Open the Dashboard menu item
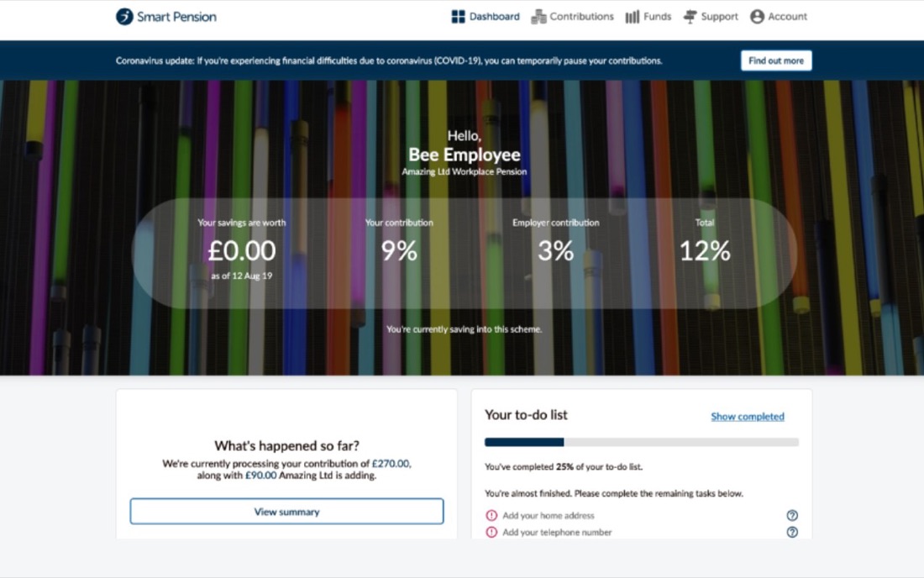924x578 pixels. click(x=486, y=17)
